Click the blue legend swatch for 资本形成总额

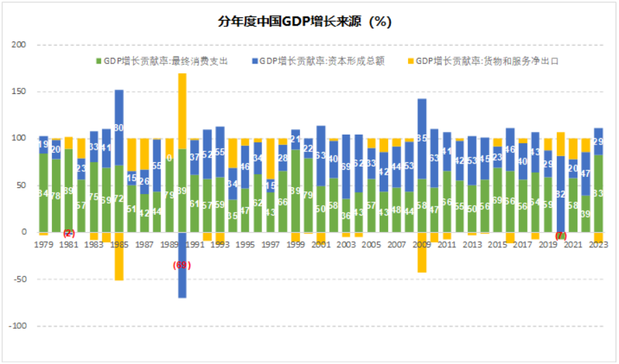255,61
